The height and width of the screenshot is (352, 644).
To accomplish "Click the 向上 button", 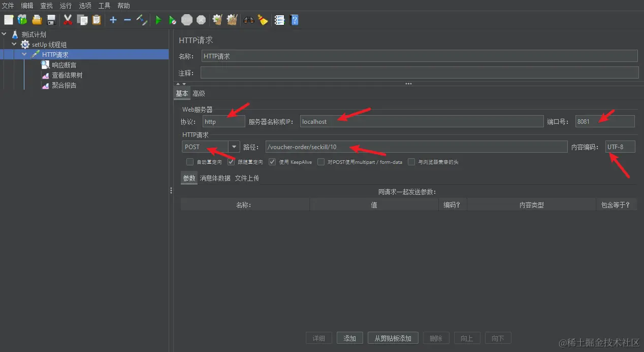I will pyautogui.click(x=467, y=338).
